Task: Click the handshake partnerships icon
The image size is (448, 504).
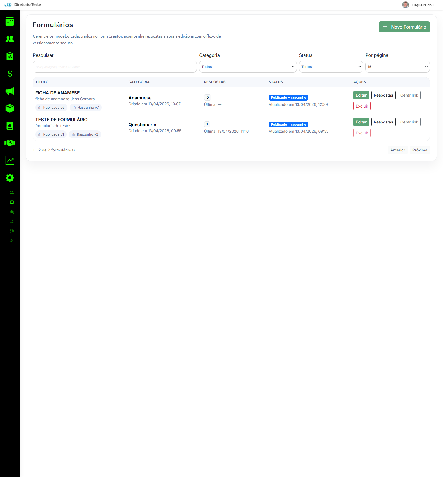Action: tap(10, 143)
